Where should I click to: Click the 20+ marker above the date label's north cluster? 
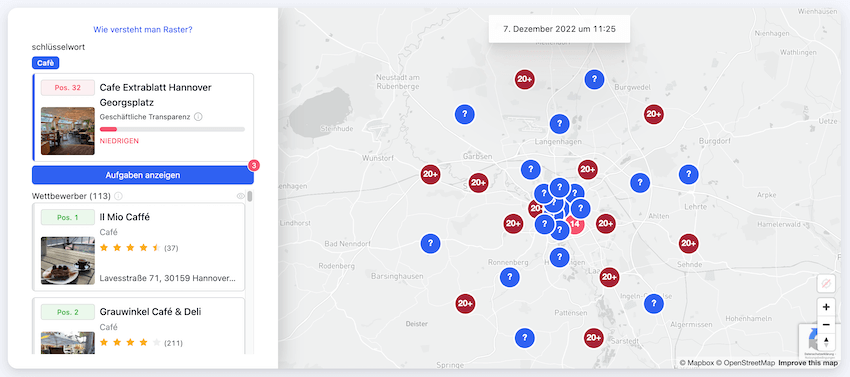pos(525,79)
